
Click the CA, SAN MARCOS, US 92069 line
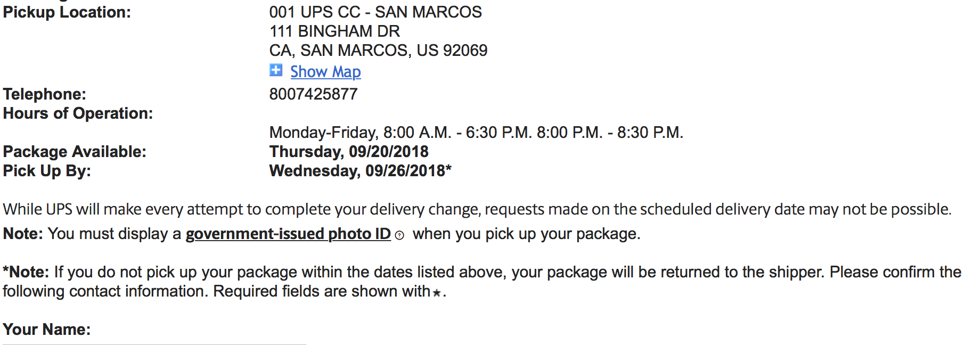tap(378, 51)
